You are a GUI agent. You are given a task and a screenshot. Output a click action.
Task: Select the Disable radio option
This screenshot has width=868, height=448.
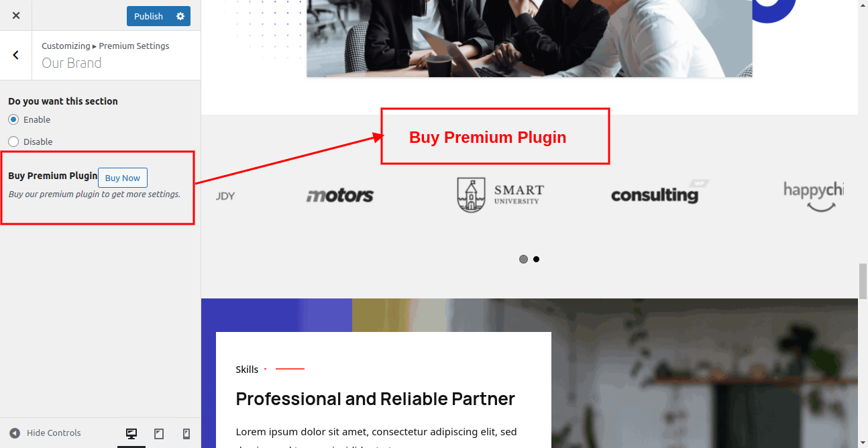pos(13,142)
